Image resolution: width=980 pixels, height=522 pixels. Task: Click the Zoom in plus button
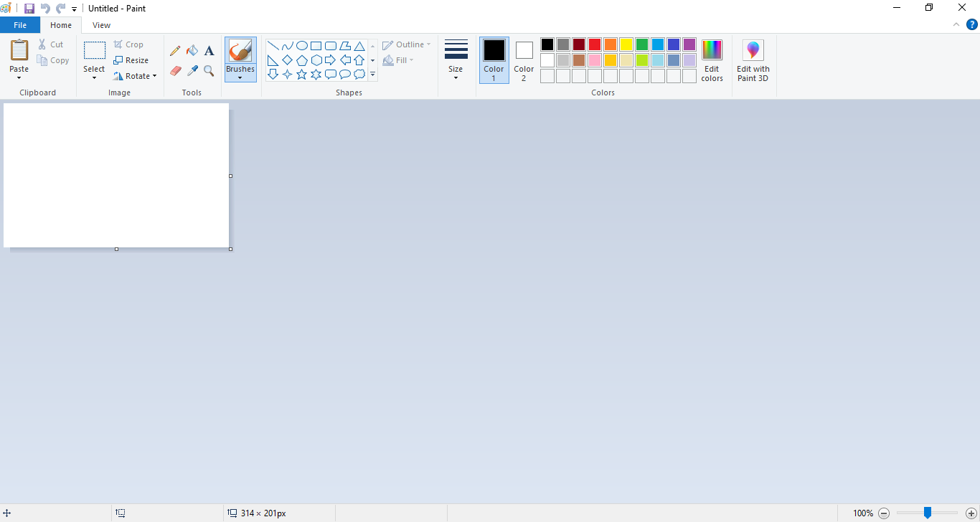click(x=971, y=513)
